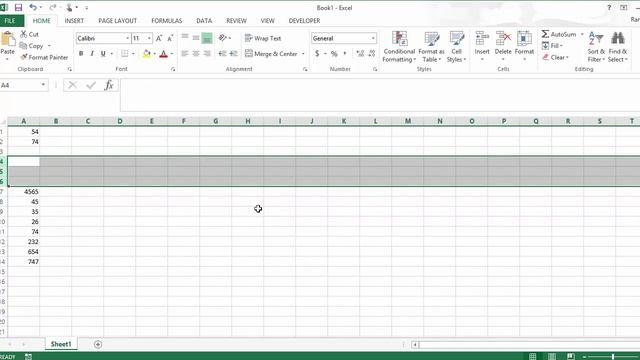This screenshot has height=360, width=640.
Task: Open the Calibri font name dropdown
Action: click(128, 38)
